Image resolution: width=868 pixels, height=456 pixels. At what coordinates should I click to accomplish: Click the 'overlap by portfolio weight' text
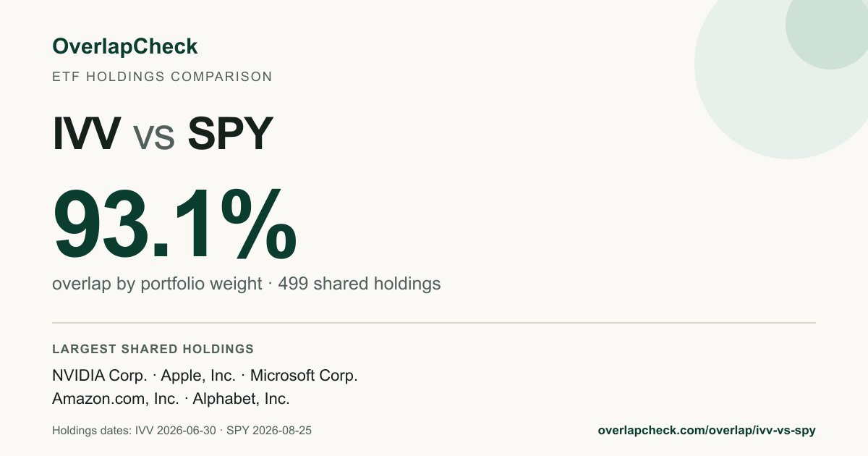157,284
